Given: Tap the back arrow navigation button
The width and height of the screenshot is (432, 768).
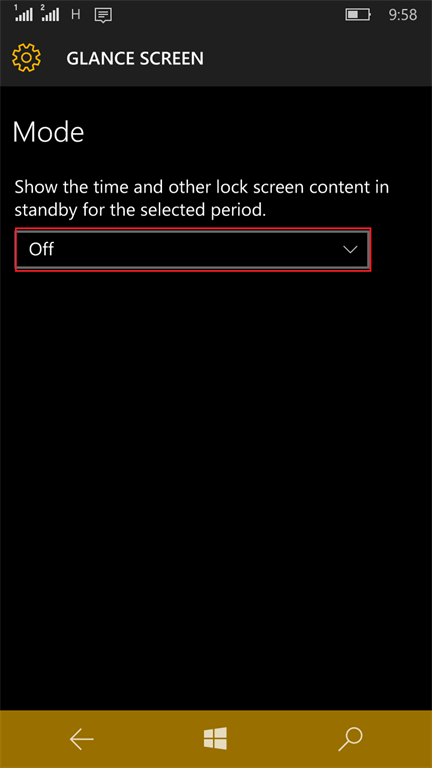Looking at the screenshot, I should click(81, 739).
